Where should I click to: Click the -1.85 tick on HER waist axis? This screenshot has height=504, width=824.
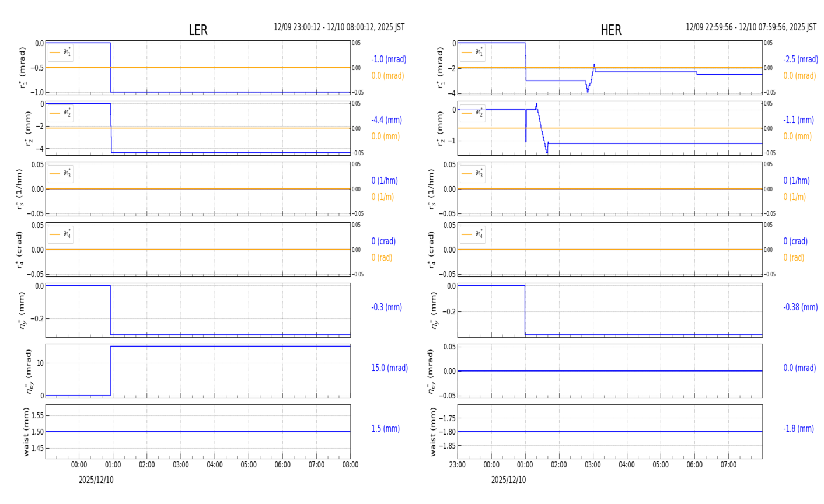tap(448, 446)
